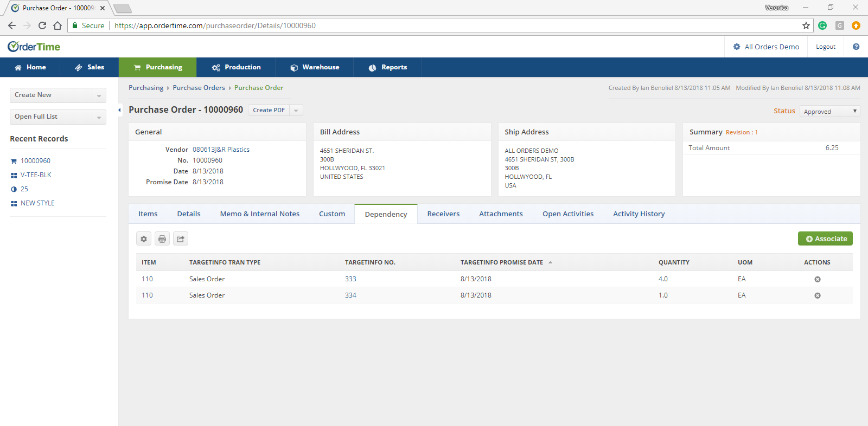Export the dependency list with share icon

point(181,238)
